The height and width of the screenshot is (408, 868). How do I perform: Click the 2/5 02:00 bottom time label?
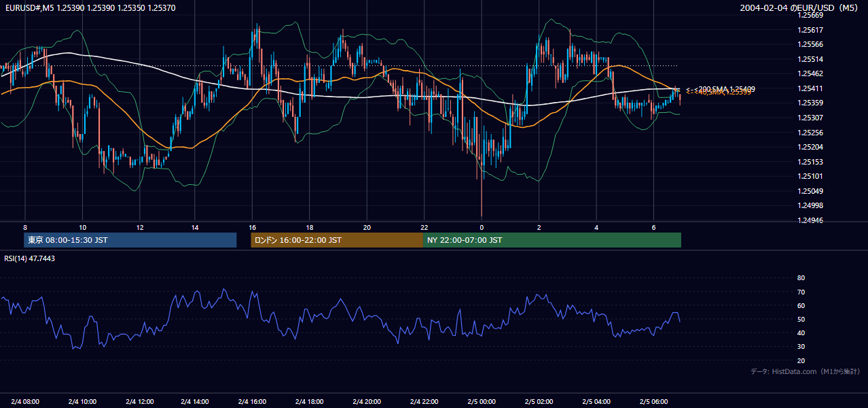(539, 401)
